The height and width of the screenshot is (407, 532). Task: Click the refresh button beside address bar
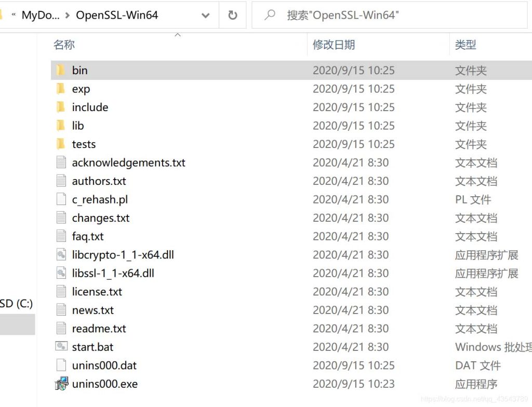coord(233,15)
